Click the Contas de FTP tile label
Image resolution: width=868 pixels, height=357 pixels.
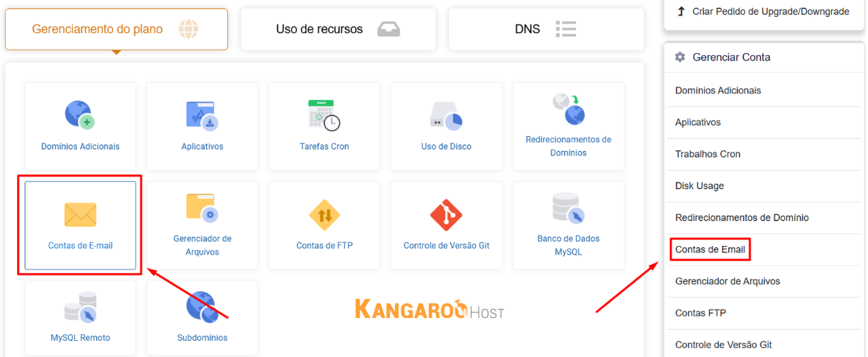(x=324, y=246)
